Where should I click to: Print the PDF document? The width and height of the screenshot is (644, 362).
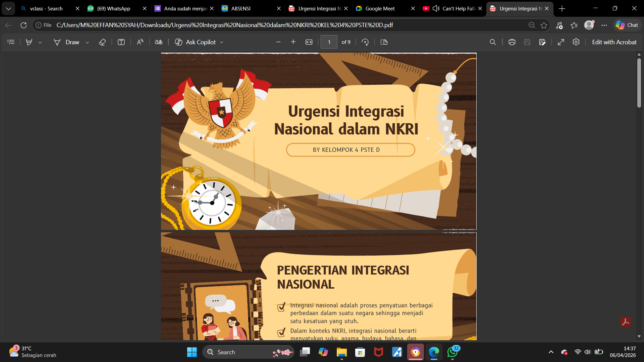pos(512,42)
